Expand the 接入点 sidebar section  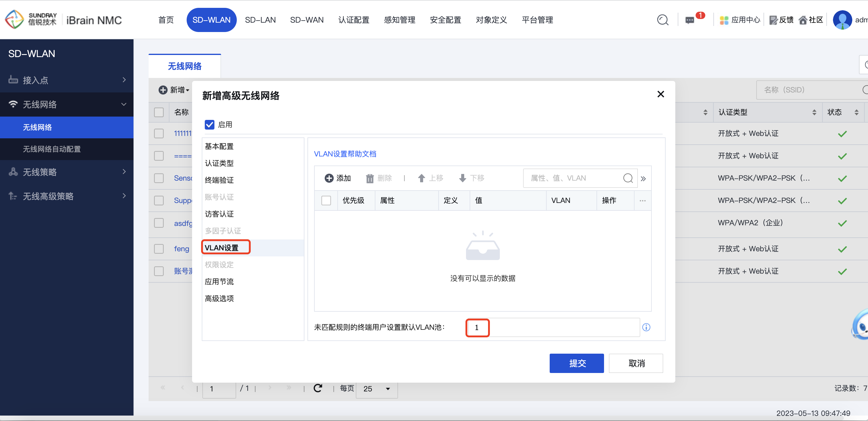click(x=124, y=80)
